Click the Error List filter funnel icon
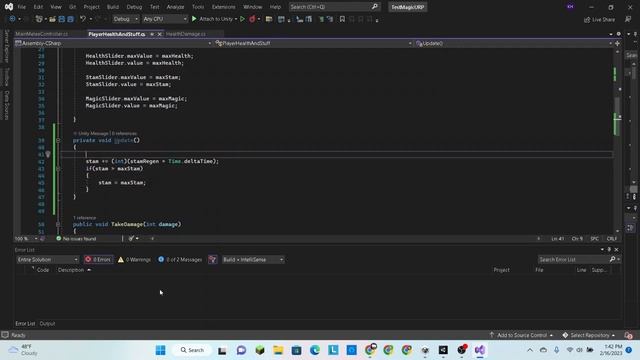The image size is (640, 360). [x=213, y=260]
